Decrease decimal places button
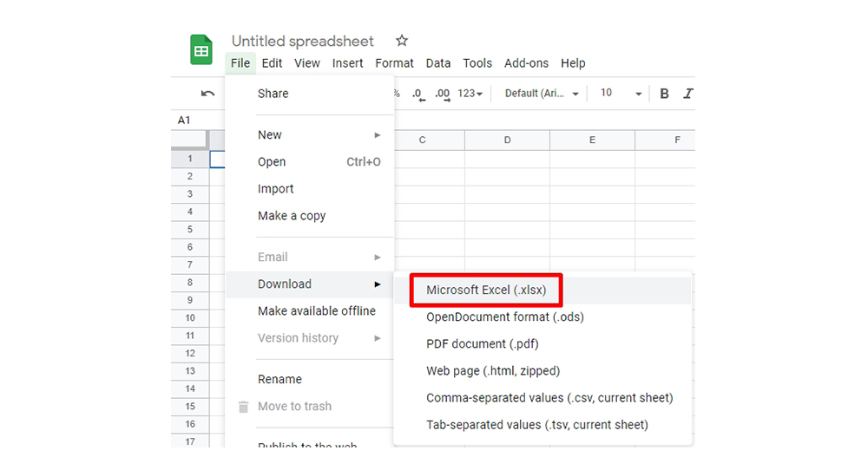868x470 pixels. (418, 94)
